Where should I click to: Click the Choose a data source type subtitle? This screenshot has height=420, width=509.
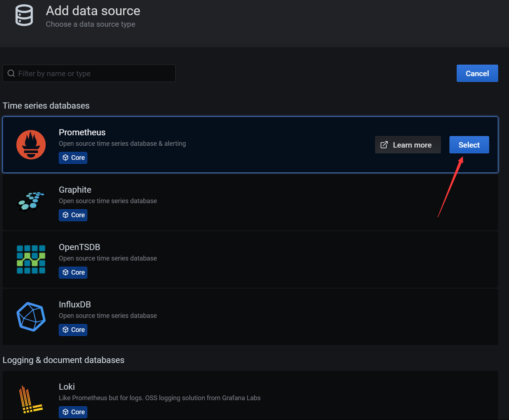pyautogui.click(x=91, y=24)
